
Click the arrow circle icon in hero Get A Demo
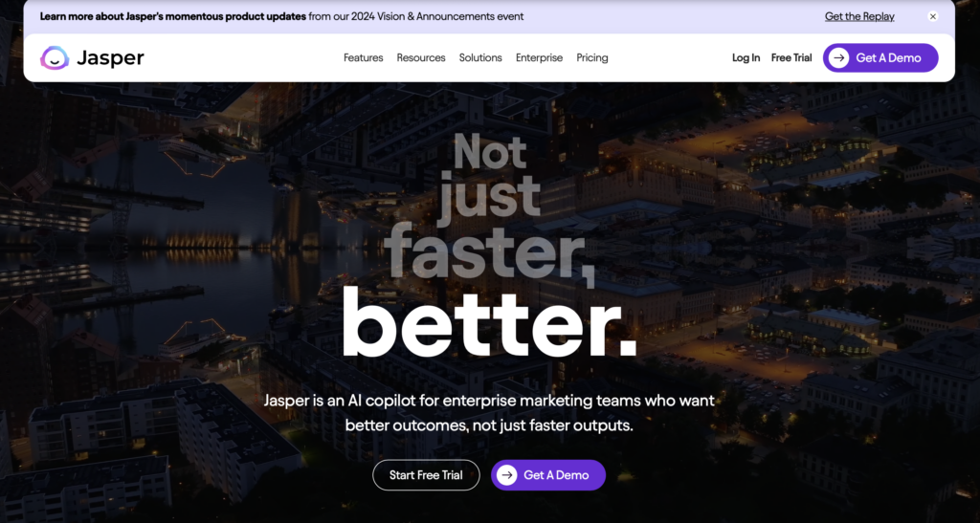(507, 475)
